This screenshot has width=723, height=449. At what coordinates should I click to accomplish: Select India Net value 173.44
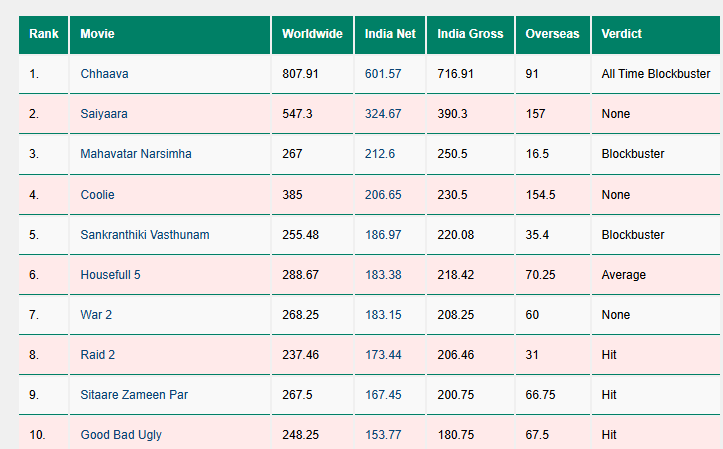pyautogui.click(x=383, y=355)
